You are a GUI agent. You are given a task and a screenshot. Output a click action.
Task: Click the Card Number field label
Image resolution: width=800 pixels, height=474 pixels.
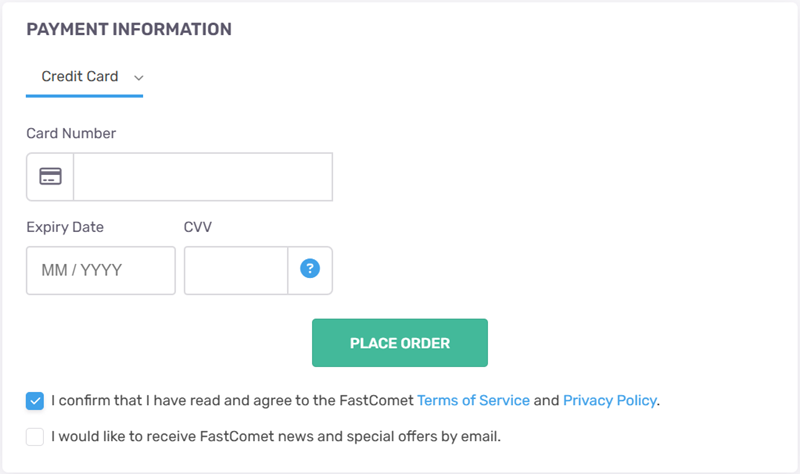(x=71, y=133)
